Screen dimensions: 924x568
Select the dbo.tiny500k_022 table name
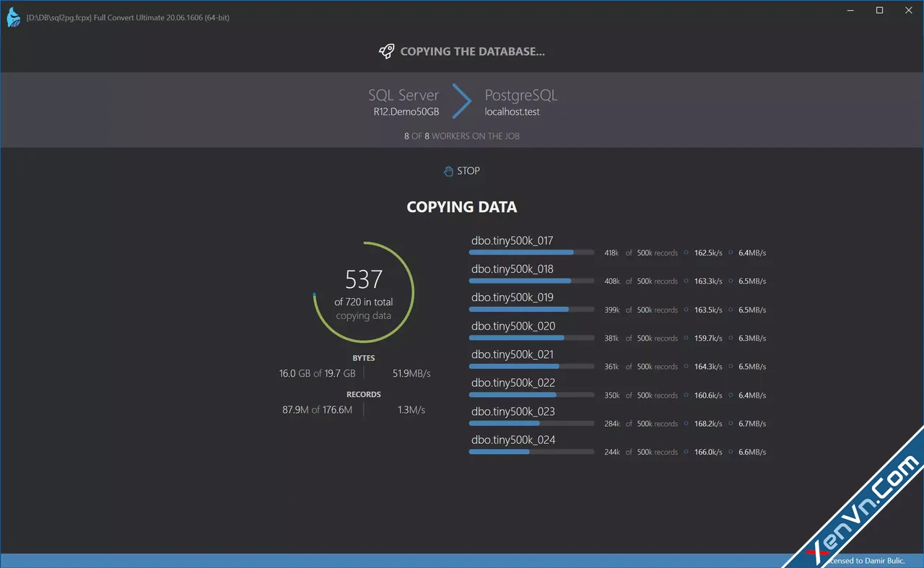[513, 383]
